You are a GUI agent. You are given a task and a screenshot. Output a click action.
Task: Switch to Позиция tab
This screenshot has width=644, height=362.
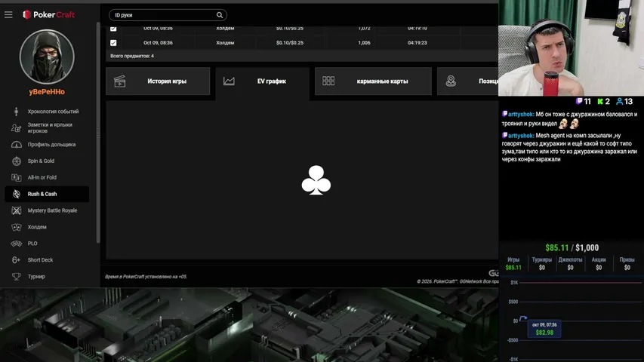coord(468,81)
